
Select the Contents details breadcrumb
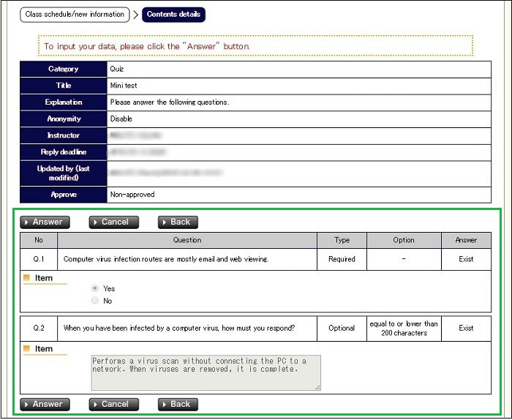coord(174,14)
